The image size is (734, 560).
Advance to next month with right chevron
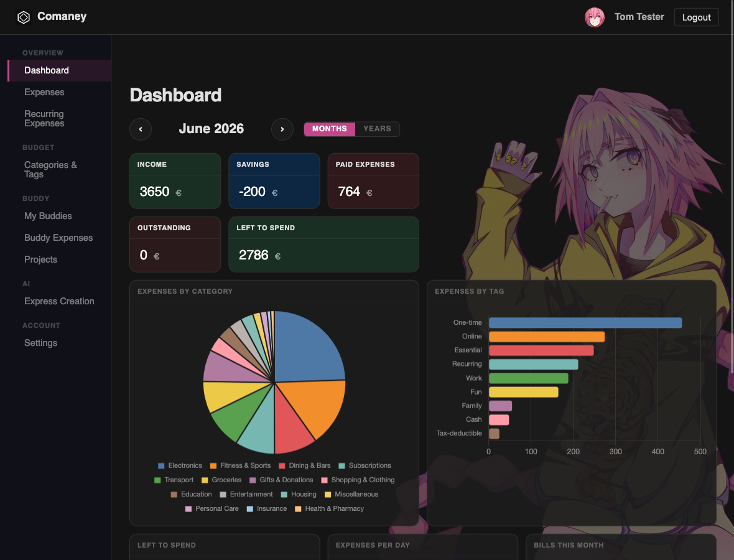click(x=282, y=129)
